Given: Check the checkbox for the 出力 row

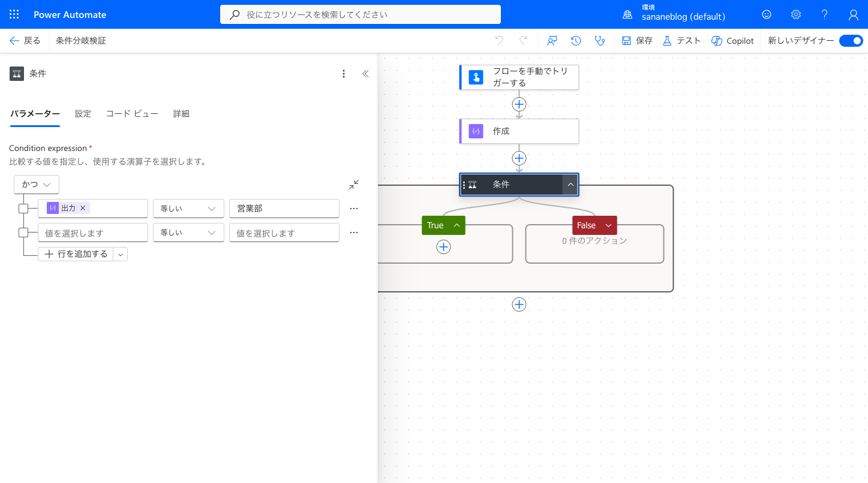Looking at the screenshot, I should point(23,209).
